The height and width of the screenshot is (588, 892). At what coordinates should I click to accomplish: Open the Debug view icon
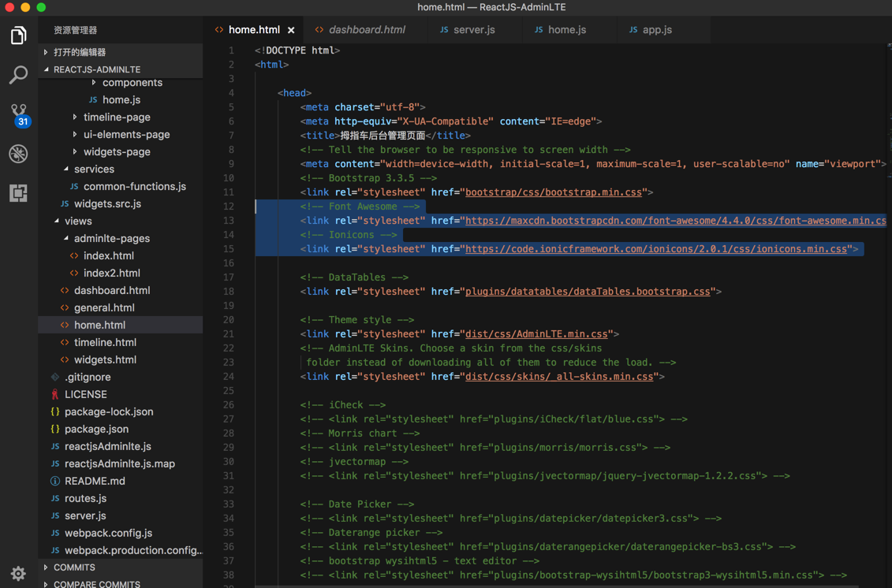point(18,154)
